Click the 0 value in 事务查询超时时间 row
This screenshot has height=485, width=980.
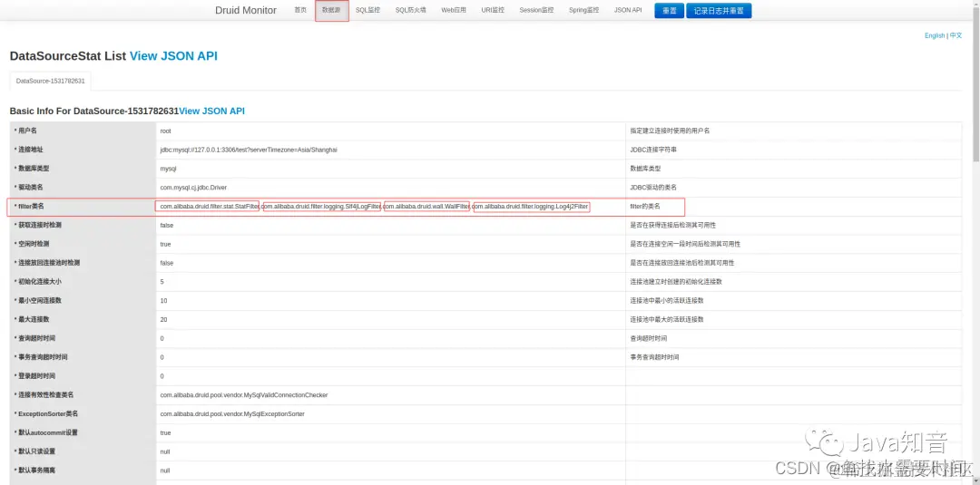click(162, 357)
